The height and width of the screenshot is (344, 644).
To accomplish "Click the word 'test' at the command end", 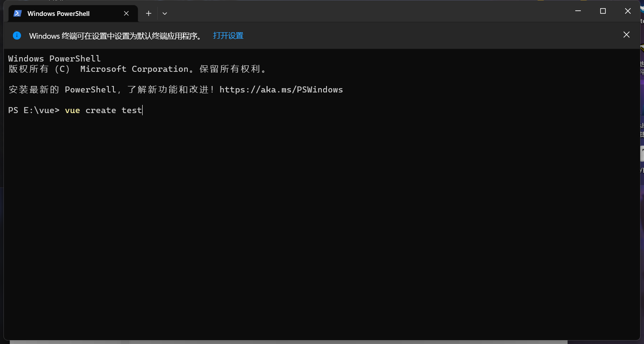I will click(131, 111).
